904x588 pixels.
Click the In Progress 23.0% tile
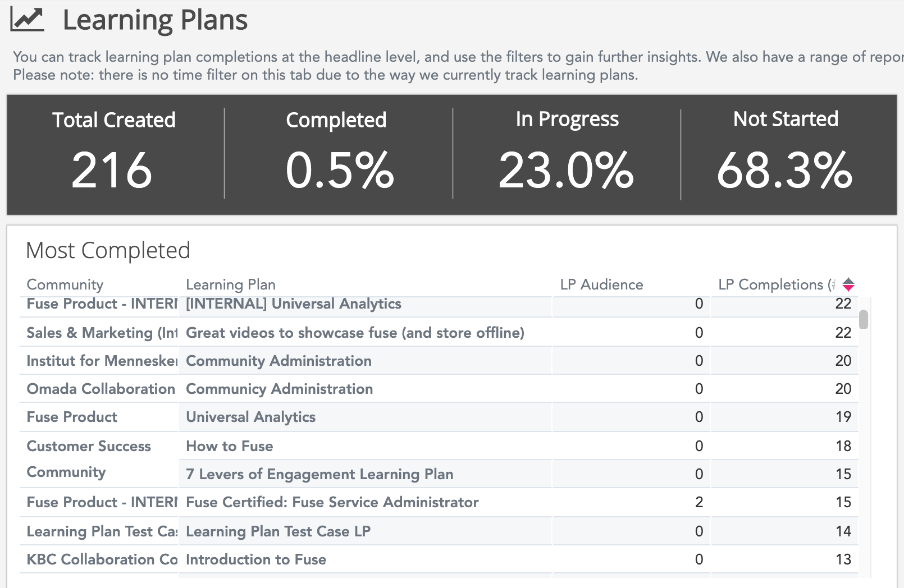[566, 154]
